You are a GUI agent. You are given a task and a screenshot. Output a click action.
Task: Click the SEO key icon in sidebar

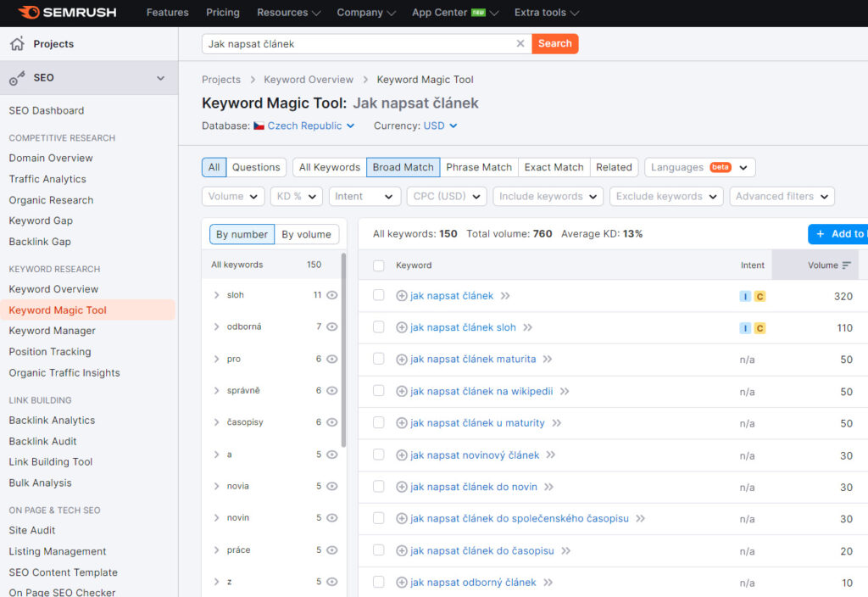tap(17, 78)
